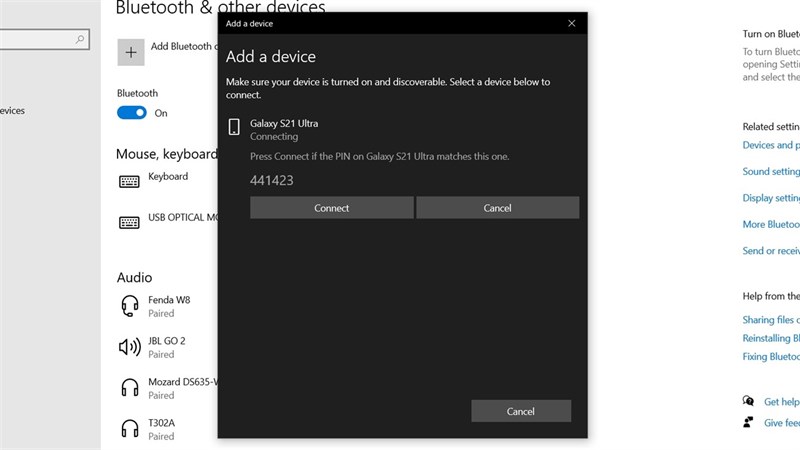The height and width of the screenshot is (450, 800).
Task: Select the Mozard DS635 headphones icon
Action: point(130,388)
